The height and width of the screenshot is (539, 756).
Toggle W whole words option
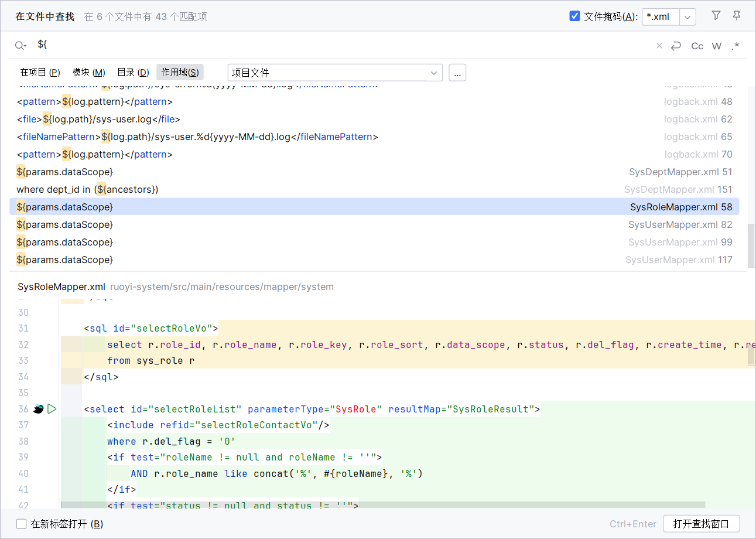717,46
